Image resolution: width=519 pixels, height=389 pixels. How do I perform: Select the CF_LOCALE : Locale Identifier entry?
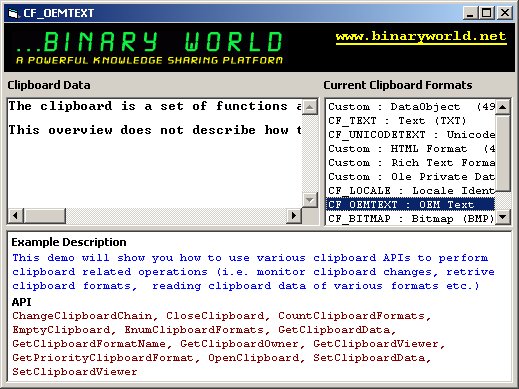point(410,191)
